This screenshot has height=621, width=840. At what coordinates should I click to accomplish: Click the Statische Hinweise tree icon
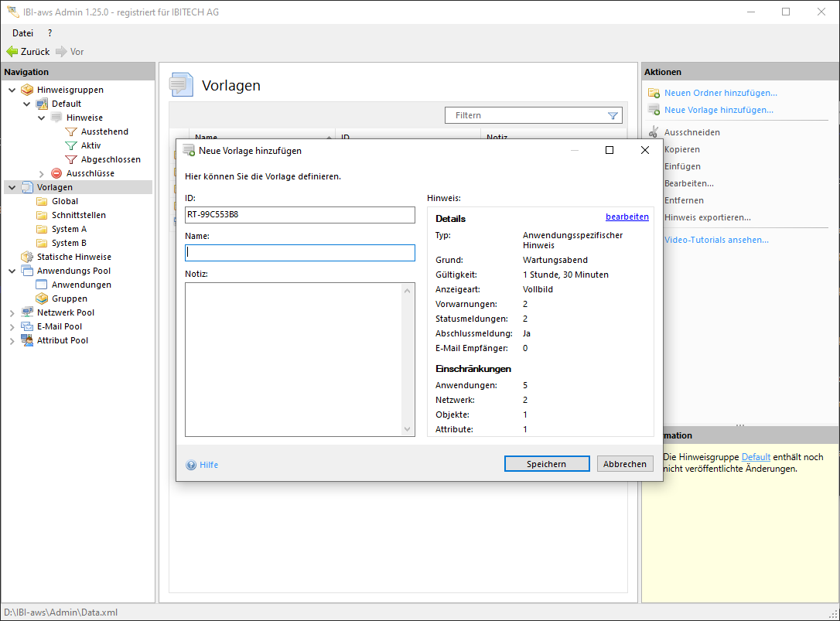(27, 257)
